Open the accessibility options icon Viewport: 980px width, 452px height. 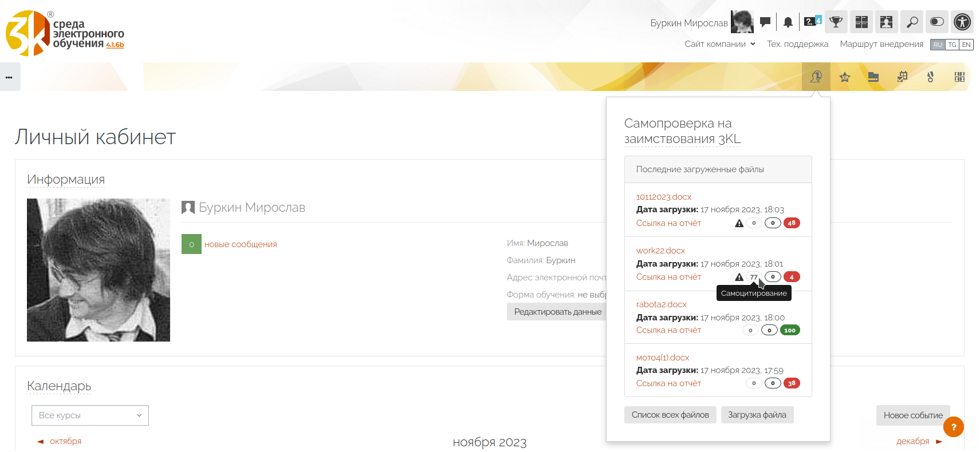pos(962,22)
